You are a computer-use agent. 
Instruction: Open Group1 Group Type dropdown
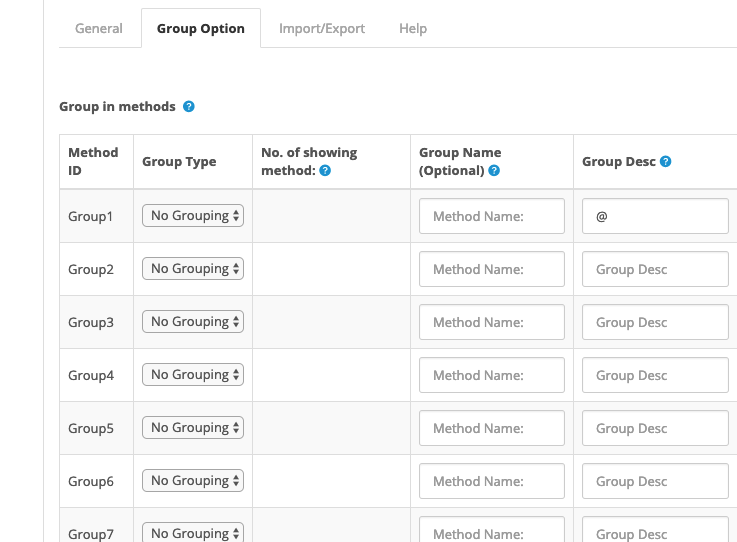[193, 215]
